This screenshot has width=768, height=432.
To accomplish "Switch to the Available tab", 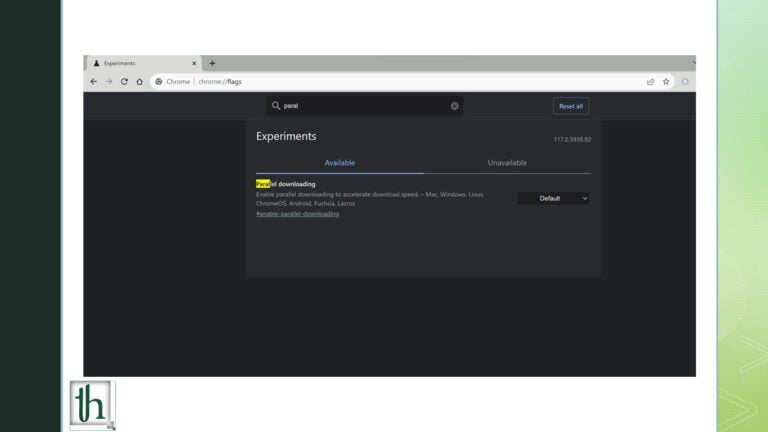I will click(x=340, y=163).
